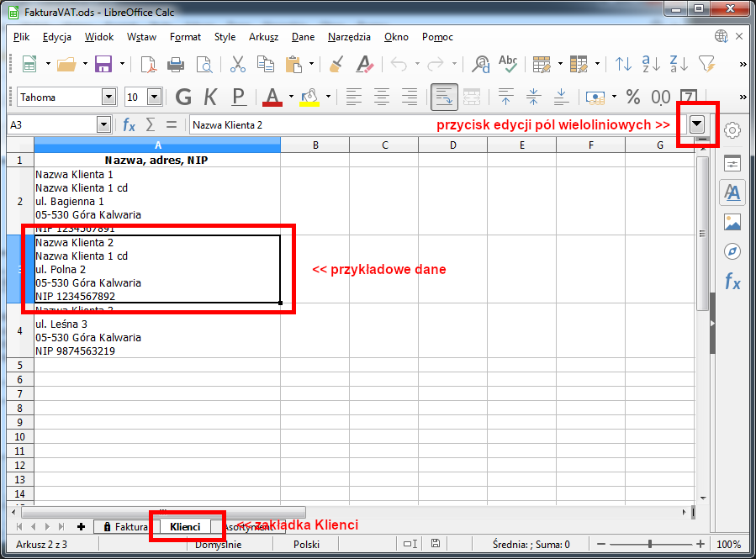Viewport: 756px width, 559px height.
Task: Open the Arkusz menu
Action: [263, 37]
